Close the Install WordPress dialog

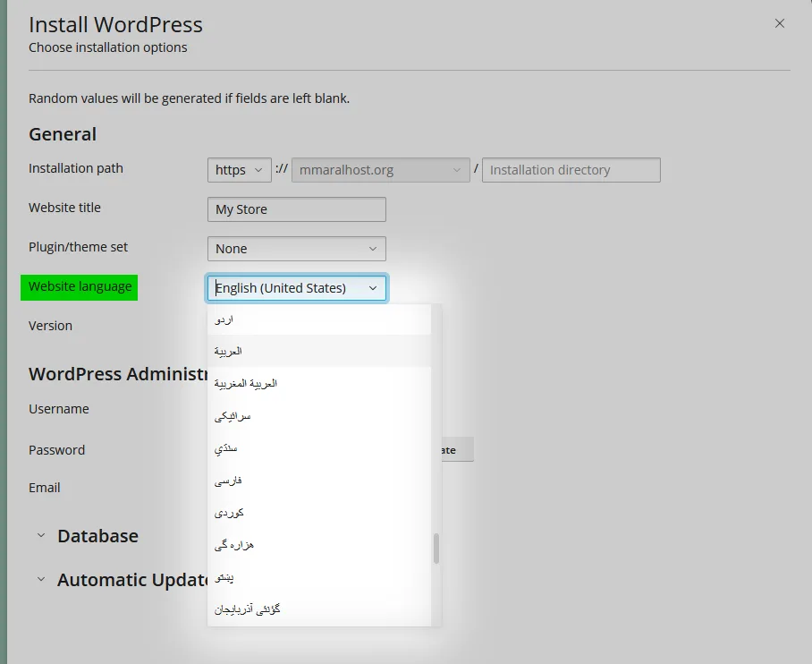(x=780, y=23)
